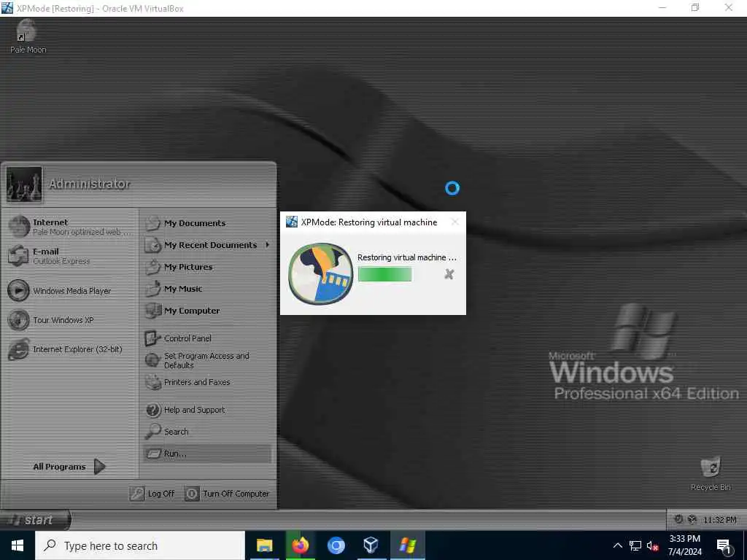The height and width of the screenshot is (560, 747).
Task: Open Windows 10 Start button
Action: [x=18, y=545]
